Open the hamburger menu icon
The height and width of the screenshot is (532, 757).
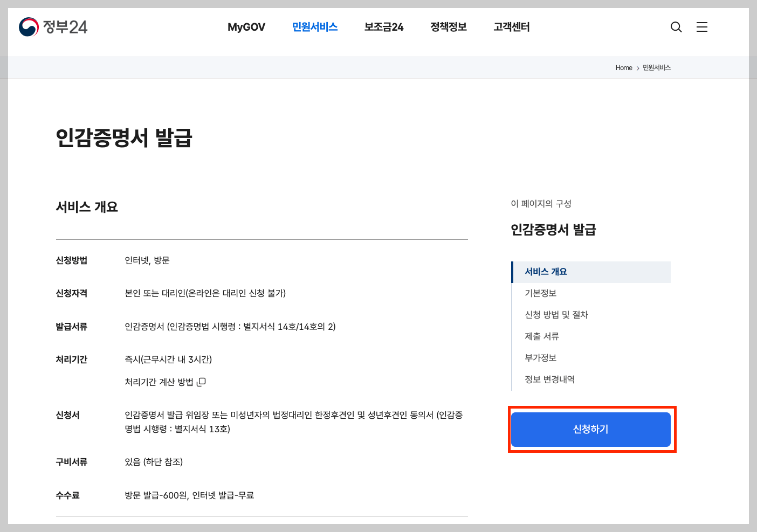pos(701,26)
